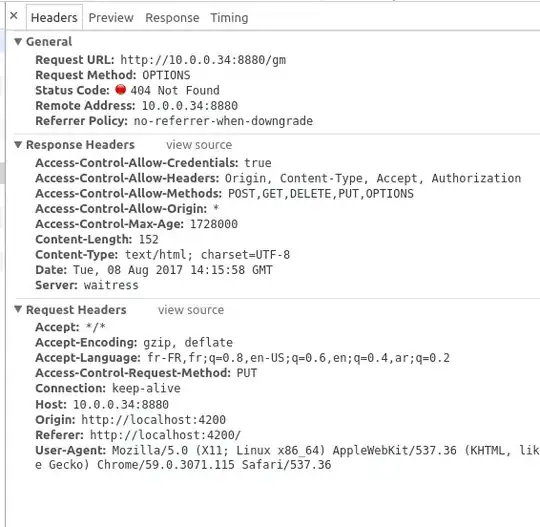Click the Origin http://localhost:4200 value

[x=154, y=420]
